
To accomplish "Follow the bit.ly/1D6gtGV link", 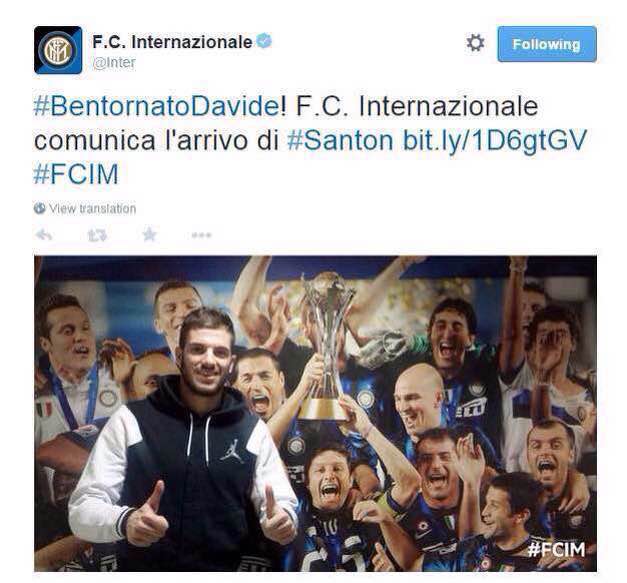I will click(495, 141).
